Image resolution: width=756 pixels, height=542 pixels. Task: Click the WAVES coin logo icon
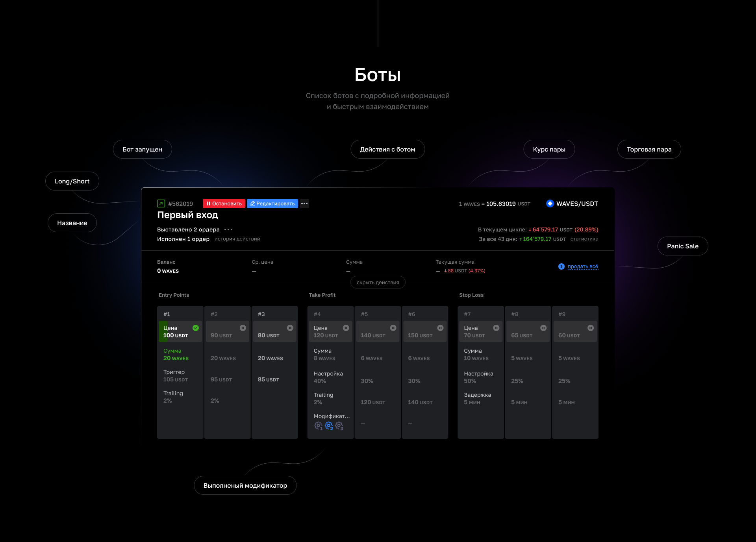point(550,203)
